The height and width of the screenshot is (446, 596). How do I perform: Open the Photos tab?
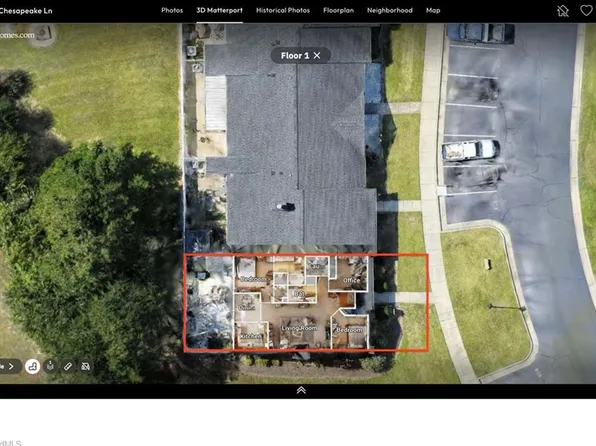point(172,11)
